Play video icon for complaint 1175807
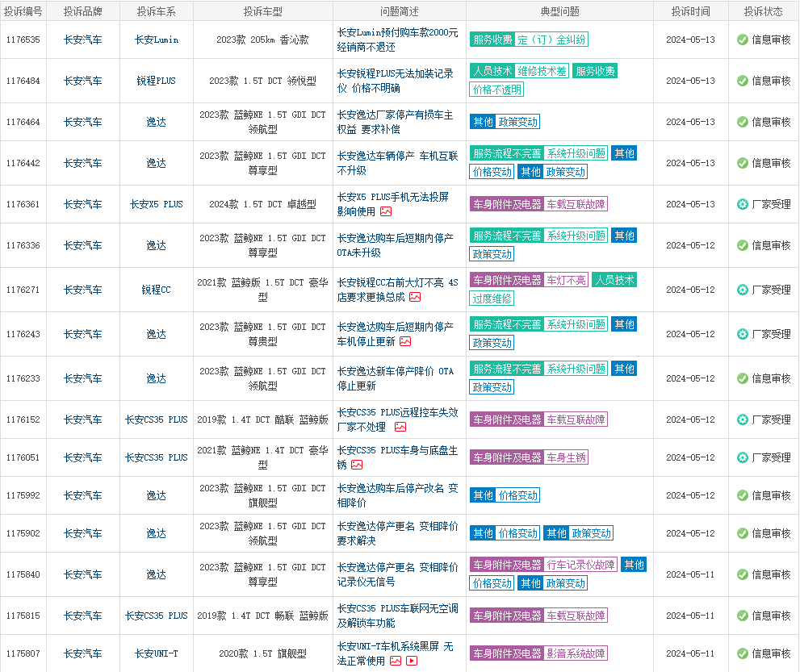The height and width of the screenshot is (672, 800). point(412,660)
